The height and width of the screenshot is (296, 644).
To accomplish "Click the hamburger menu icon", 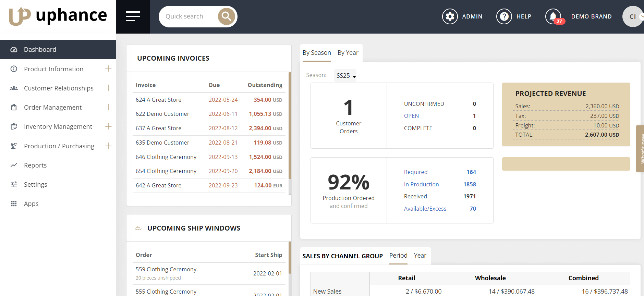I will click(133, 16).
